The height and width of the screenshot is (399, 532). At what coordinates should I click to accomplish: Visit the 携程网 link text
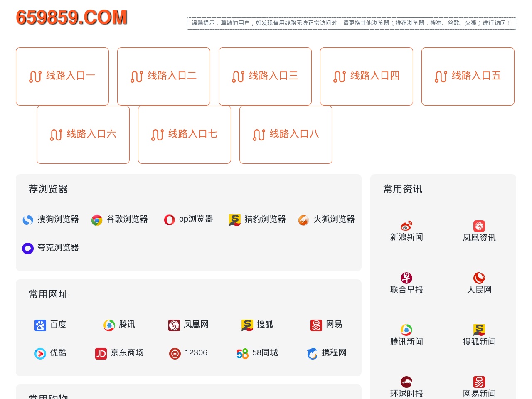coord(334,352)
